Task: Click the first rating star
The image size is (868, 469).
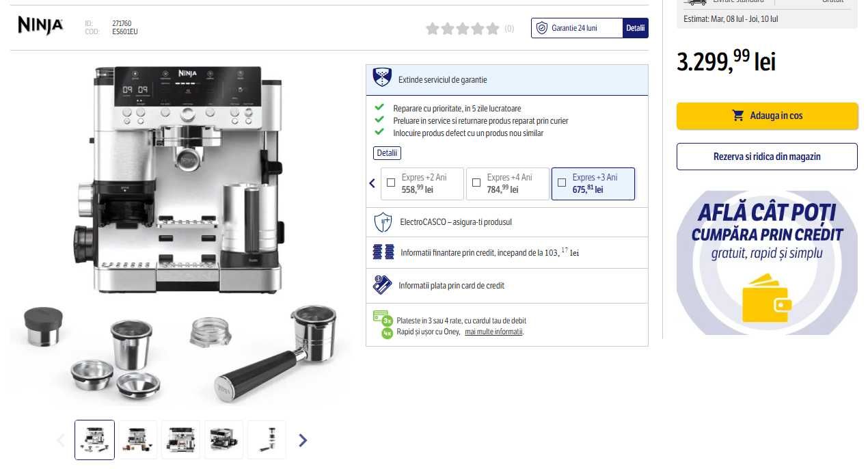Action: pyautogui.click(x=432, y=29)
